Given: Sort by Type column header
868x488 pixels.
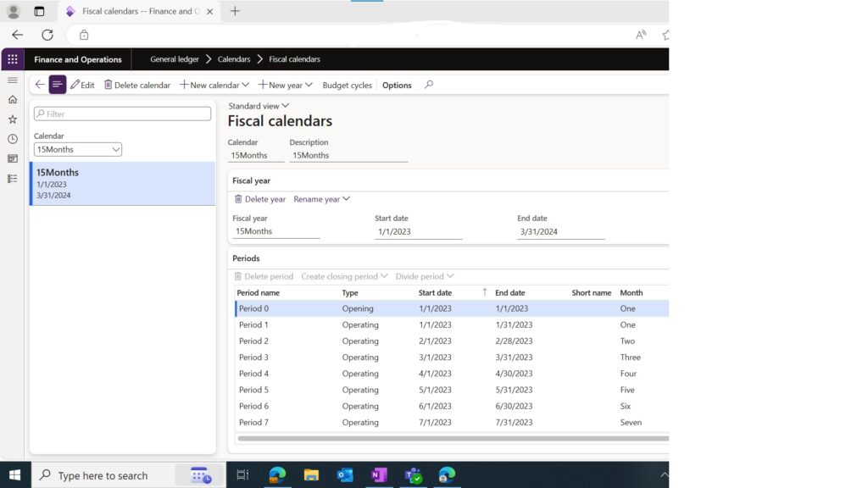Looking at the screenshot, I should 350,292.
